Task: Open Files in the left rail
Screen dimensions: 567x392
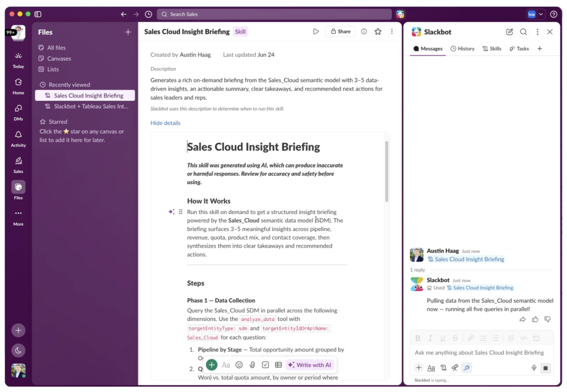Action: coord(18,191)
